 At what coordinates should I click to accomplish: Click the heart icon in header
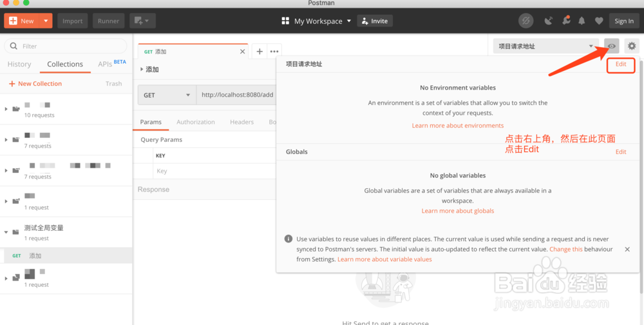tap(599, 21)
